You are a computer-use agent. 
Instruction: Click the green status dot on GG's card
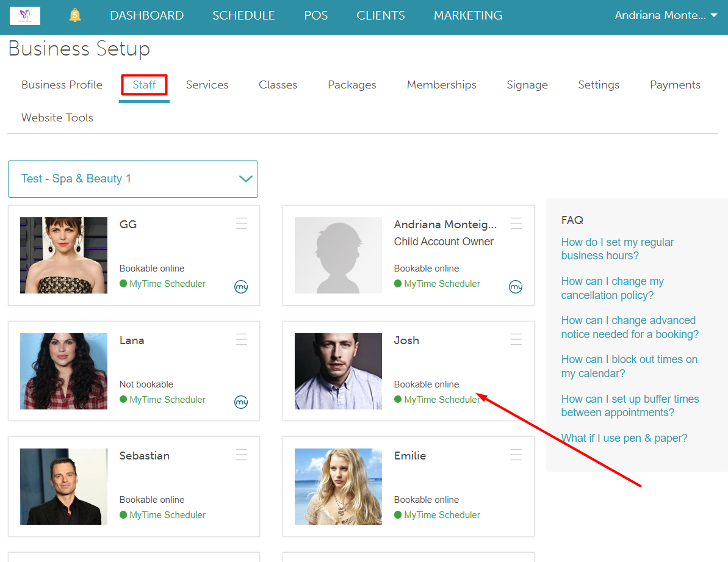click(x=123, y=284)
